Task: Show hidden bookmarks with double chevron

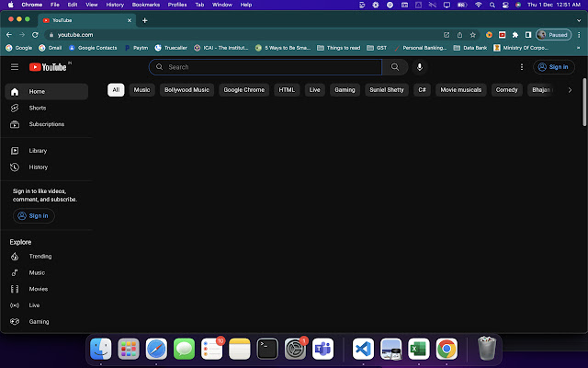Action: point(579,48)
